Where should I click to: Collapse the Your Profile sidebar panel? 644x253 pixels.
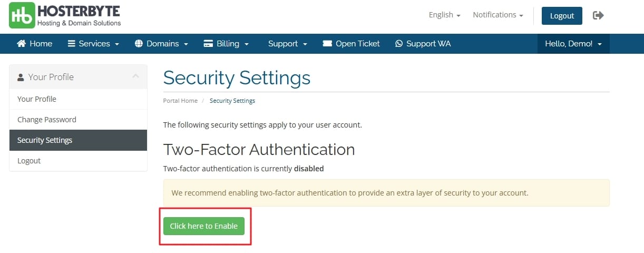click(135, 76)
